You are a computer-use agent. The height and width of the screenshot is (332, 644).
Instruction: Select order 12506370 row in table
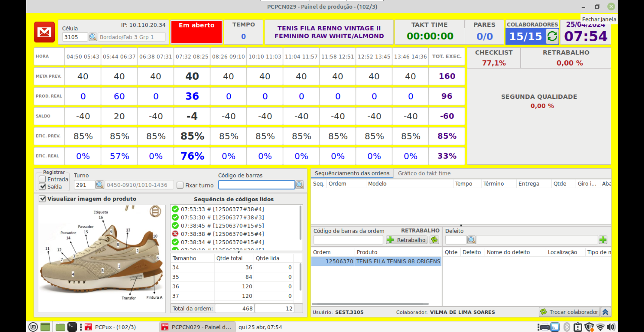click(x=376, y=261)
